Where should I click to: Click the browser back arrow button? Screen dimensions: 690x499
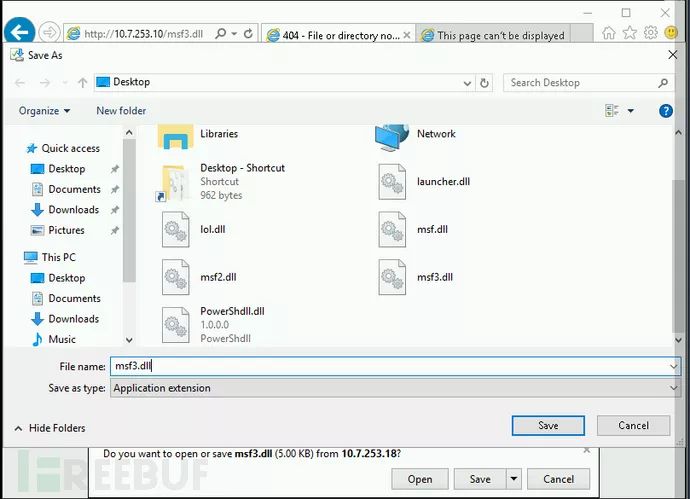tap(19, 32)
